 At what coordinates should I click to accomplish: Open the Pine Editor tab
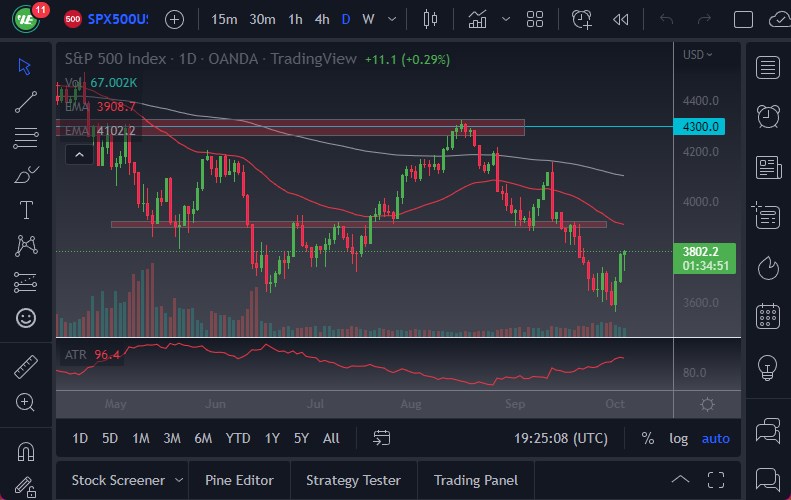[240, 480]
